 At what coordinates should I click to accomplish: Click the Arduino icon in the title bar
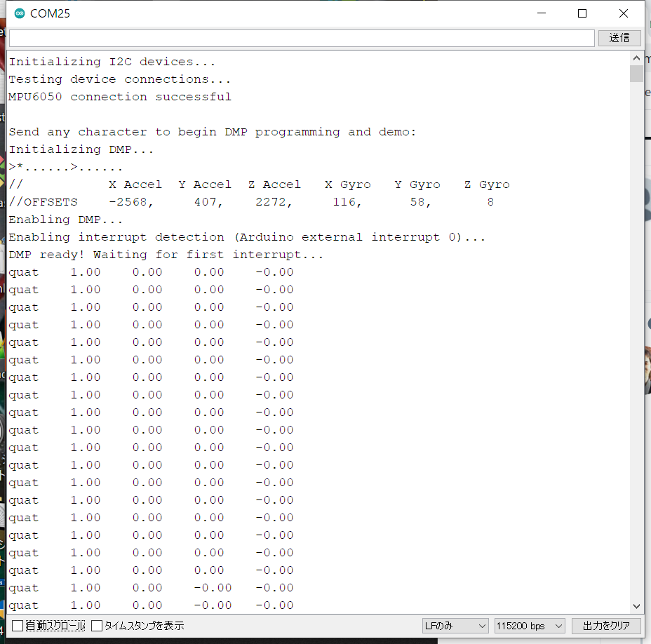[19, 13]
